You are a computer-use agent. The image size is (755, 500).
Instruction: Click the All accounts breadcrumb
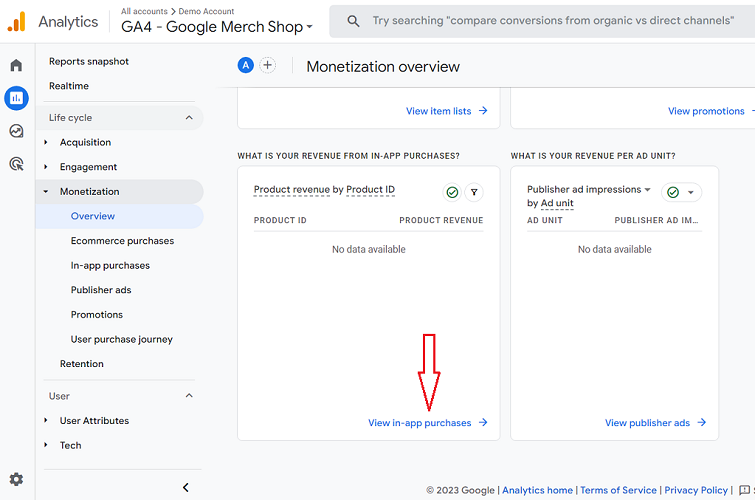(x=144, y=11)
